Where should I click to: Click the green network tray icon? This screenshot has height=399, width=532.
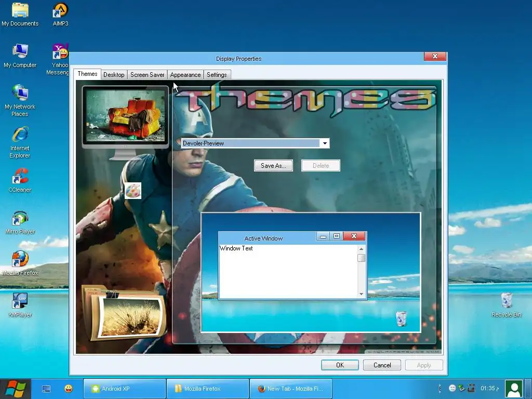click(461, 388)
